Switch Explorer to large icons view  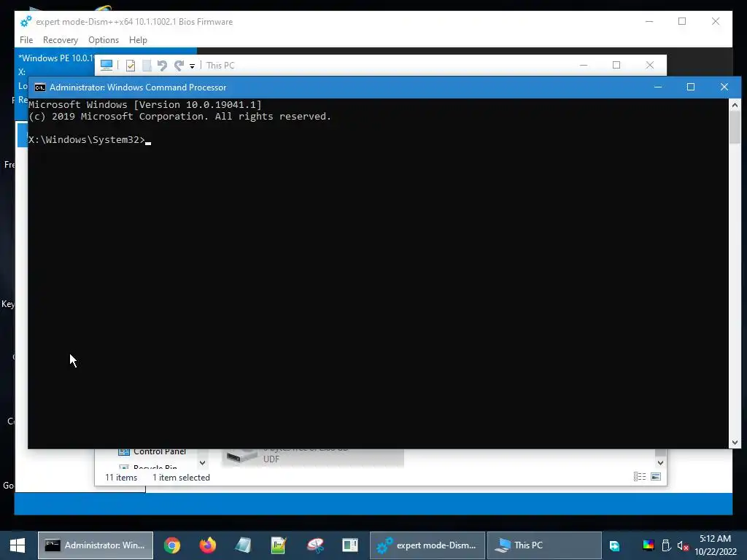point(656,477)
